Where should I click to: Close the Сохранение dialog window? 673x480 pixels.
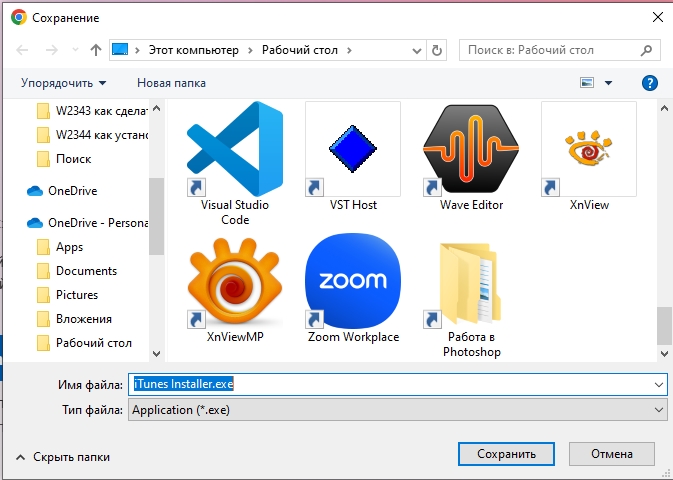click(658, 17)
